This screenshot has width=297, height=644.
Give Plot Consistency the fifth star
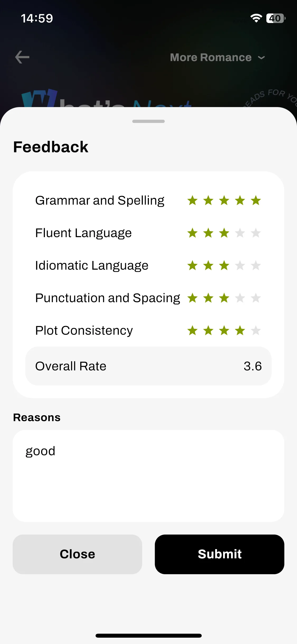click(x=256, y=330)
